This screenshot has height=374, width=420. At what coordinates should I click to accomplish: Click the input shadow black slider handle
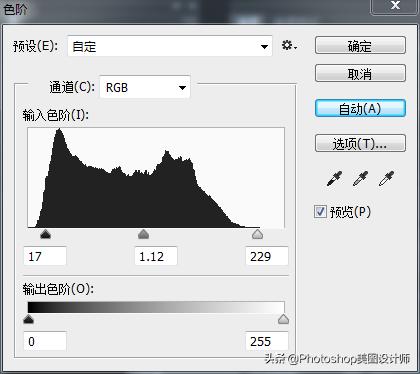tap(45, 235)
